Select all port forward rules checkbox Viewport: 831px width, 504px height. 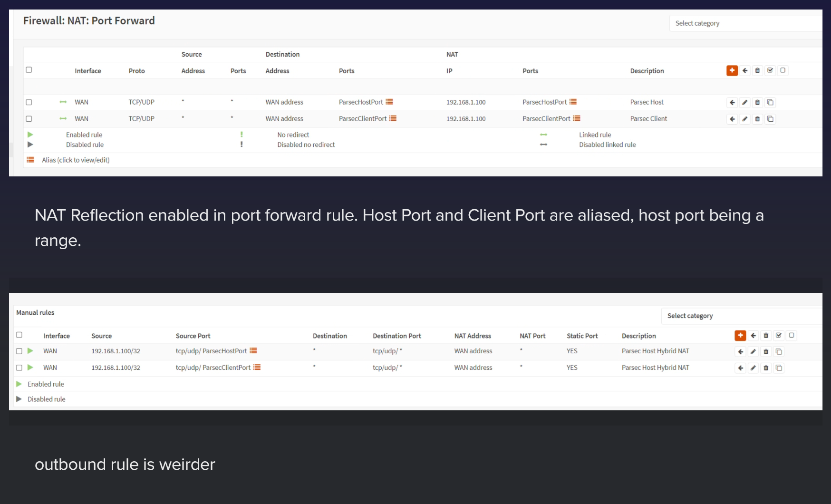pyautogui.click(x=29, y=70)
